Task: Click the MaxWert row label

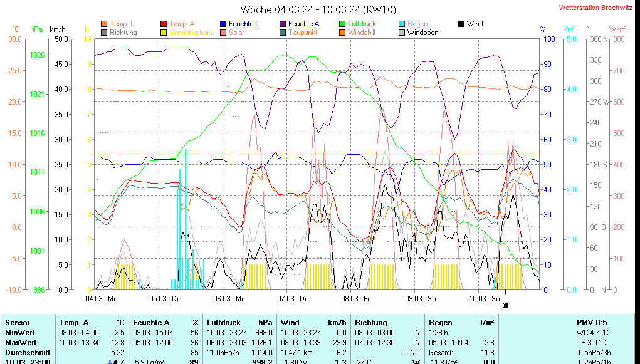Action: (20, 343)
